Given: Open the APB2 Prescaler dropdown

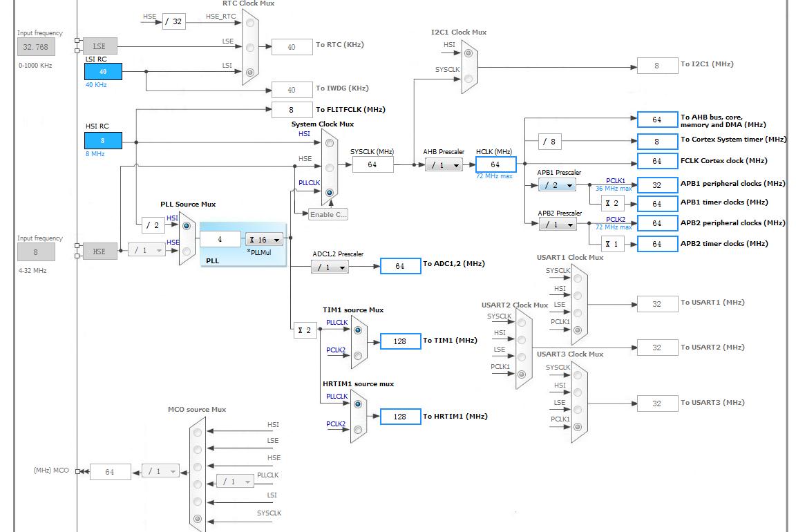Looking at the screenshot, I should coord(558,225).
